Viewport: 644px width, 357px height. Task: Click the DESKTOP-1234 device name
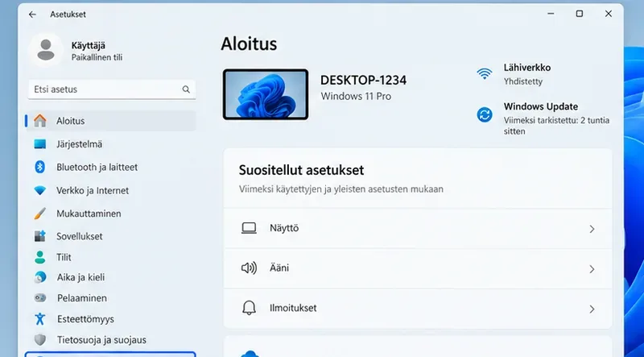pyautogui.click(x=364, y=81)
